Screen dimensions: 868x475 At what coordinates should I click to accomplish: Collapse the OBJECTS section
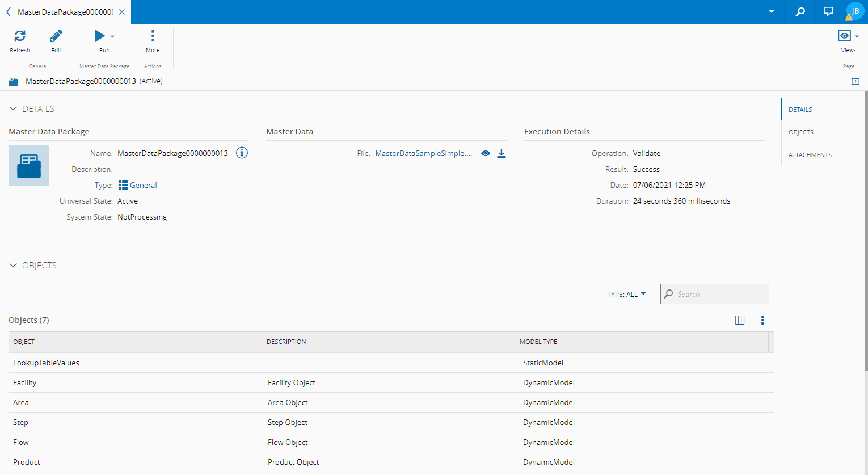pos(13,266)
